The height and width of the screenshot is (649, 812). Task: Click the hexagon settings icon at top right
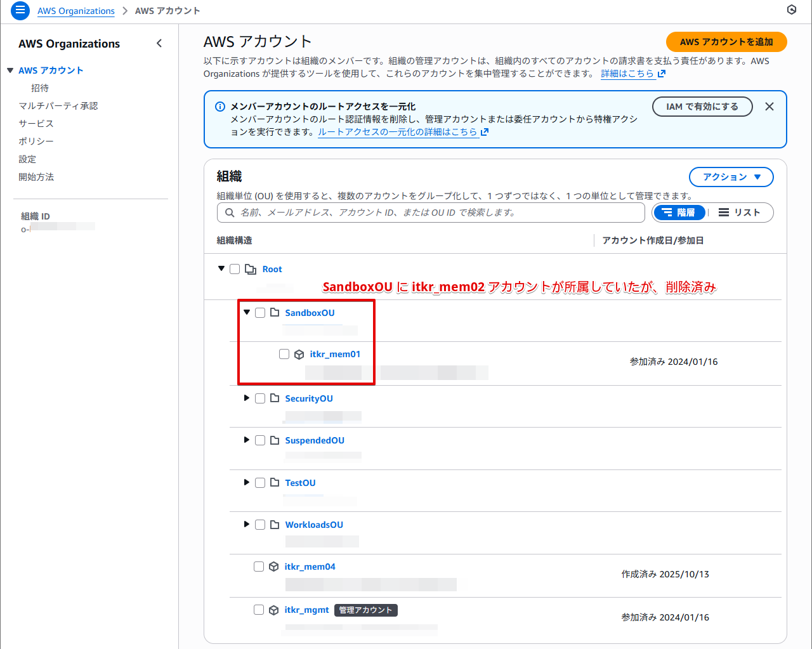coord(791,10)
